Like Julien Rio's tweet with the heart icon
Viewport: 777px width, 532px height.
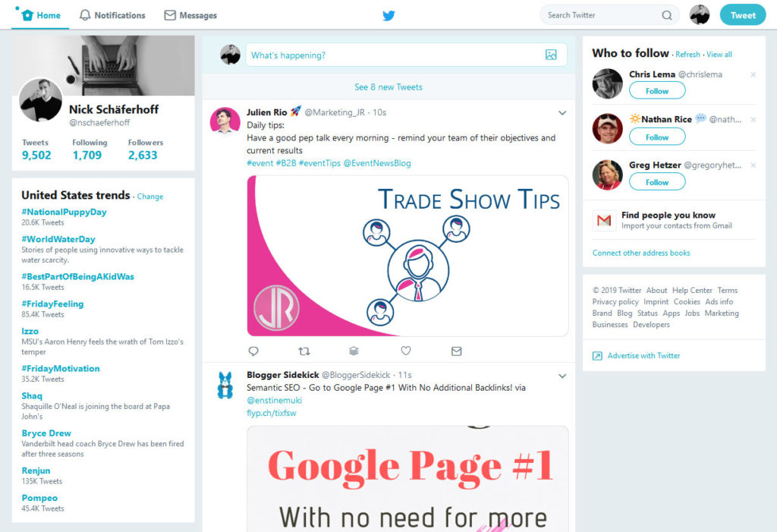405,351
